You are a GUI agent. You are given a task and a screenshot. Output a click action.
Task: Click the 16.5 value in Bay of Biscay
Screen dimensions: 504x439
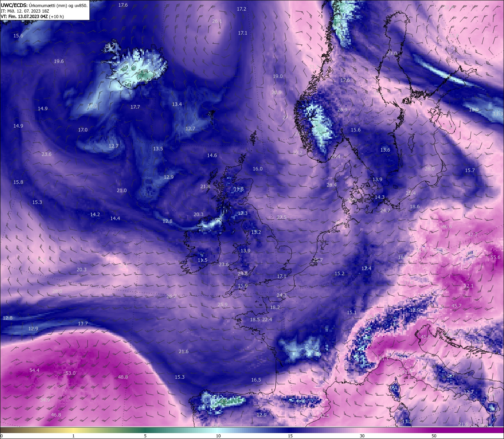[x=256, y=380]
